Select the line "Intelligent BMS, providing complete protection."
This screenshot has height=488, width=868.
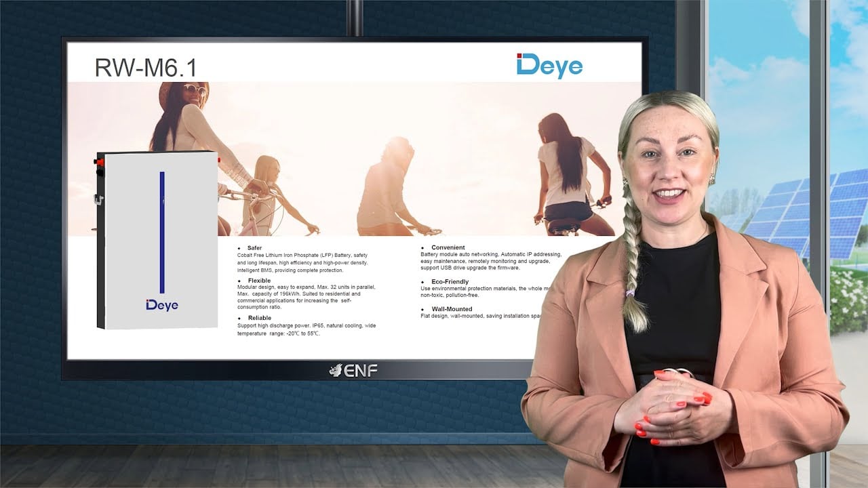pos(290,270)
